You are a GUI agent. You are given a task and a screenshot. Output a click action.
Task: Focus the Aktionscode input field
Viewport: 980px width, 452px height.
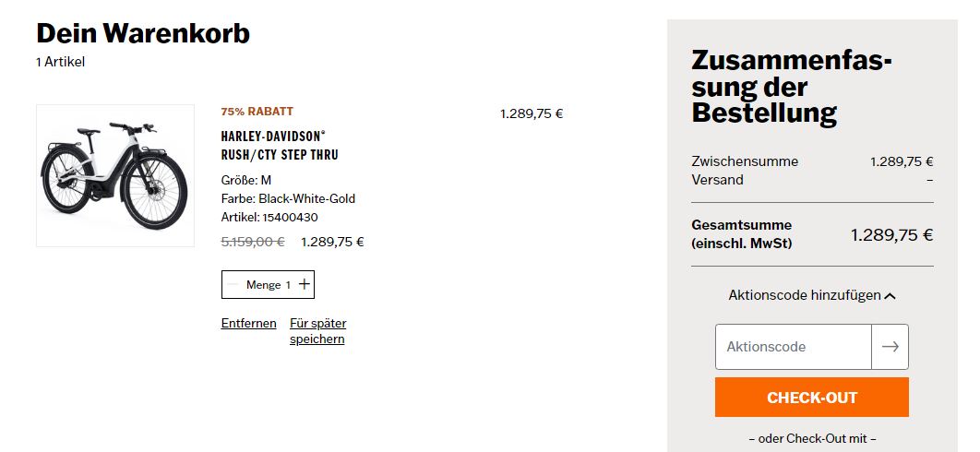pos(794,347)
